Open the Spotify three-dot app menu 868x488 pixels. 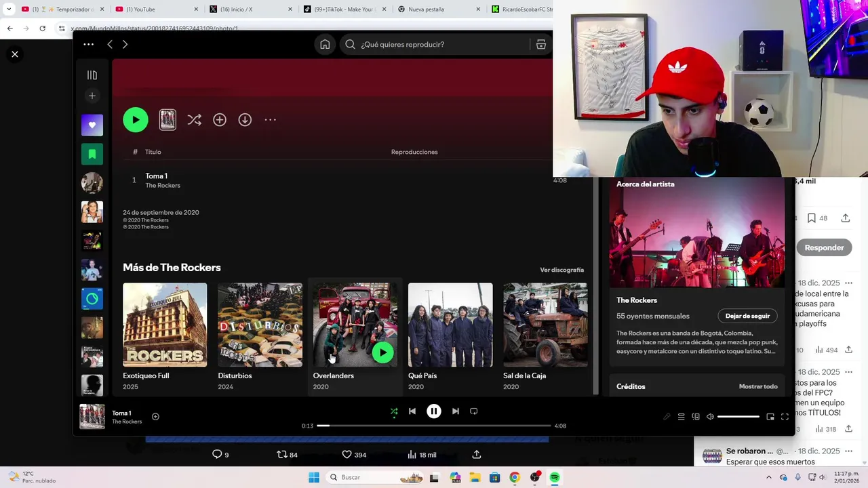(89, 44)
